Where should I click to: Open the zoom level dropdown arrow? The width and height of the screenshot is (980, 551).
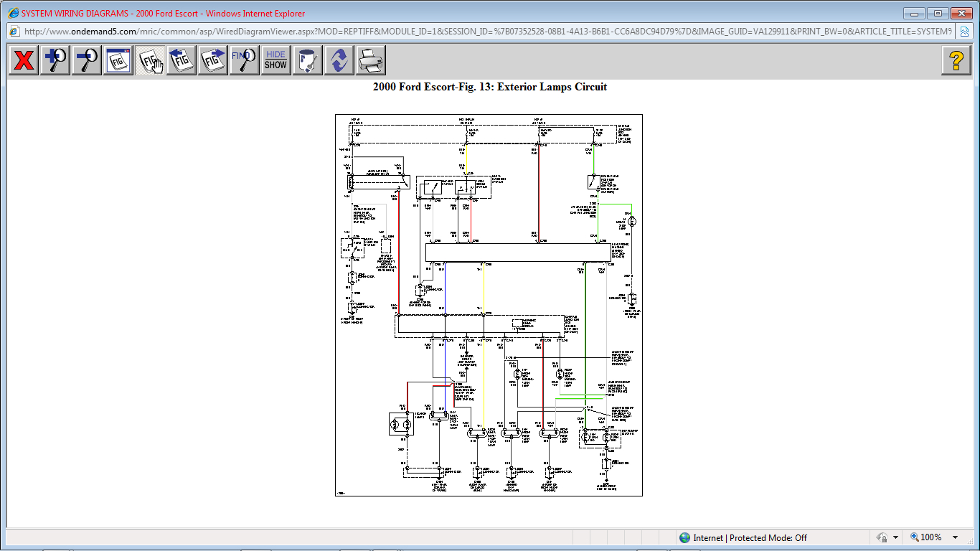pos(955,537)
